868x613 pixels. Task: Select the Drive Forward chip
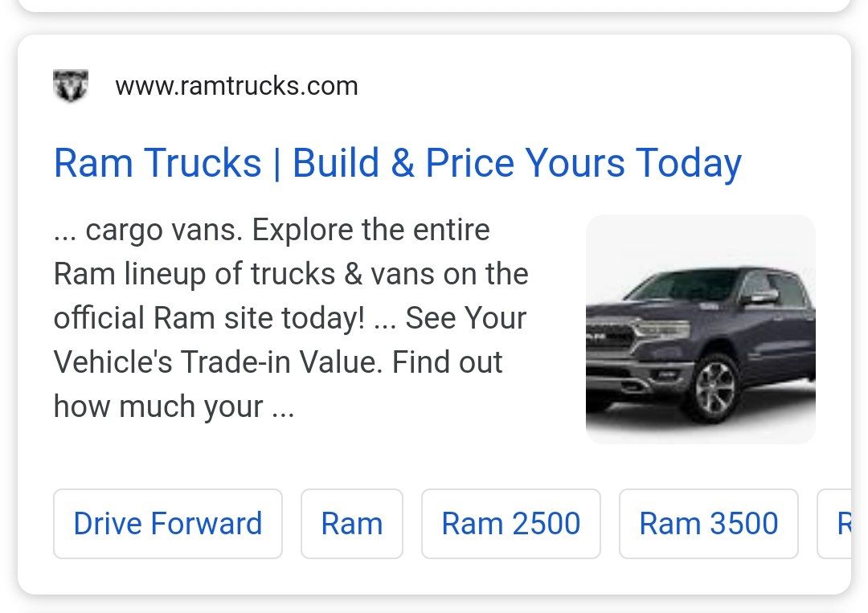click(167, 524)
